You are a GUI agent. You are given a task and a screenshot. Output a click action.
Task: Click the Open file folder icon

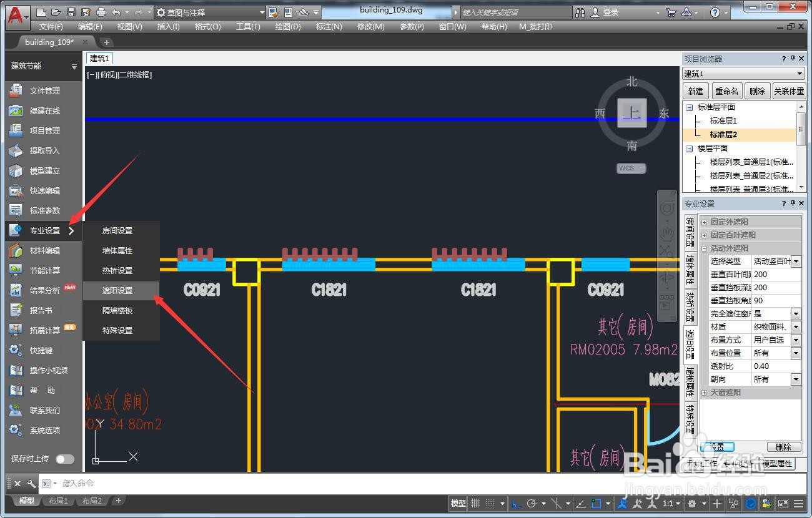(x=56, y=12)
